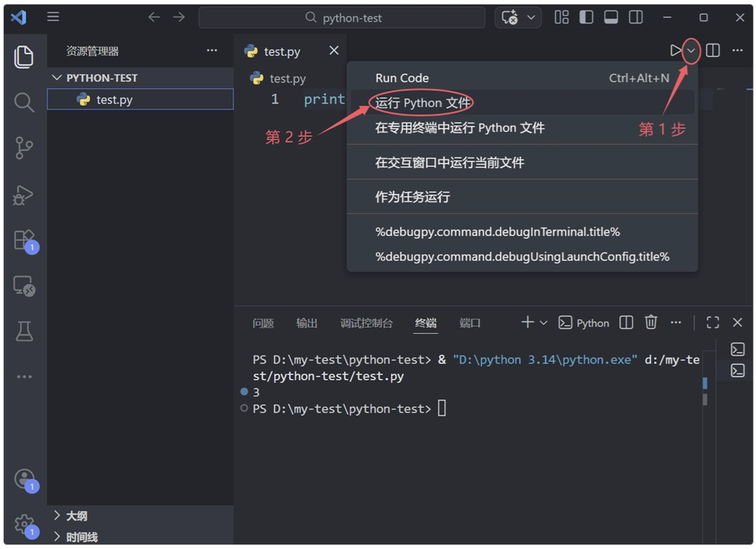Switch to the 输出 panel tab

(307, 322)
